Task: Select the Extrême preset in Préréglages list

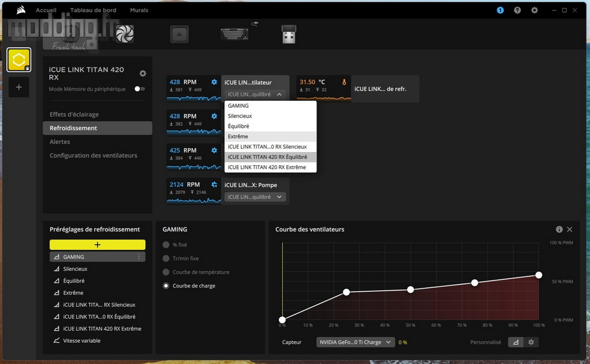Action: coord(97,293)
